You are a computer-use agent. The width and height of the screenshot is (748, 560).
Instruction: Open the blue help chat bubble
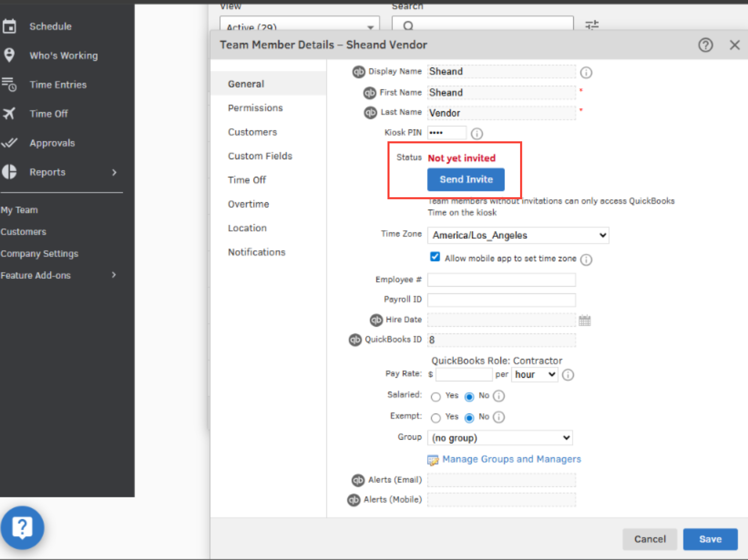[x=22, y=528]
